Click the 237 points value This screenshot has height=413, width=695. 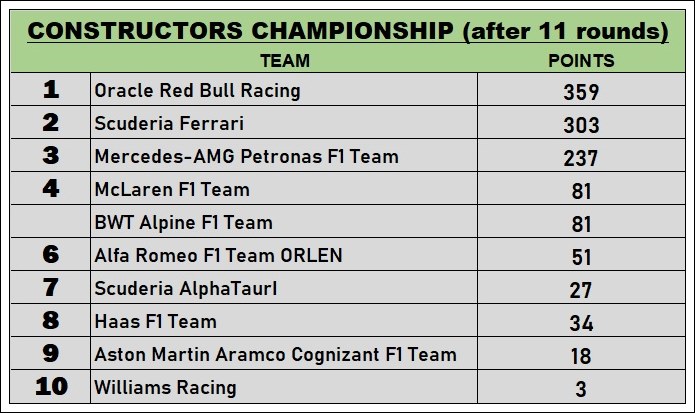pyautogui.click(x=581, y=158)
